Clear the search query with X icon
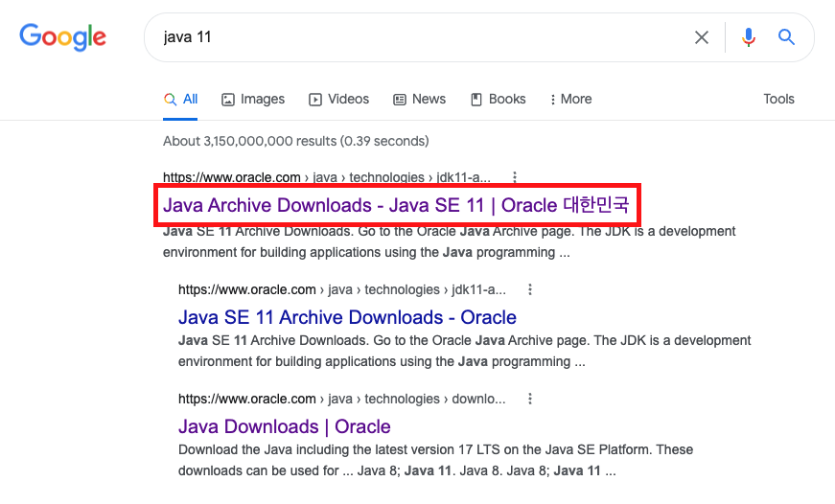The width and height of the screenshot is (835, 504). [702, 37]
